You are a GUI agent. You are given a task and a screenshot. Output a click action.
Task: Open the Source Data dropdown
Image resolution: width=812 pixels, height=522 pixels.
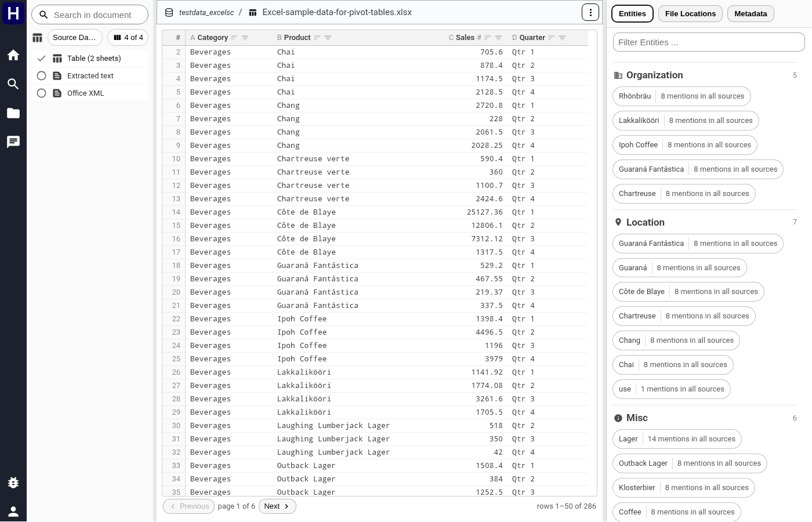(75, 38)
